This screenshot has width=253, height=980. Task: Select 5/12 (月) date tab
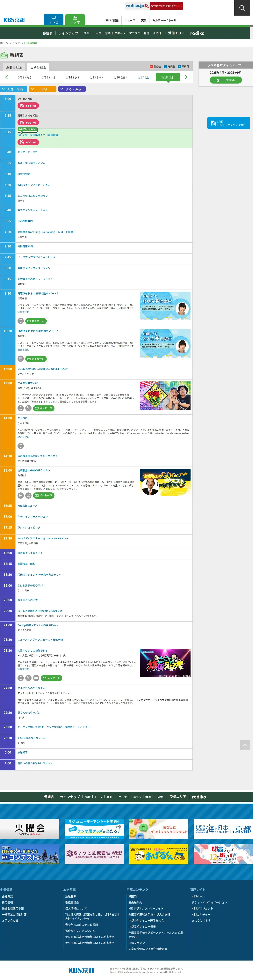coord(24,77)
